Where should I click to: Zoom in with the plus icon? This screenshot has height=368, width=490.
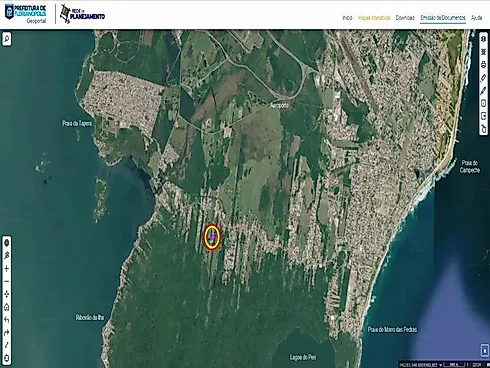pos(7,269)
